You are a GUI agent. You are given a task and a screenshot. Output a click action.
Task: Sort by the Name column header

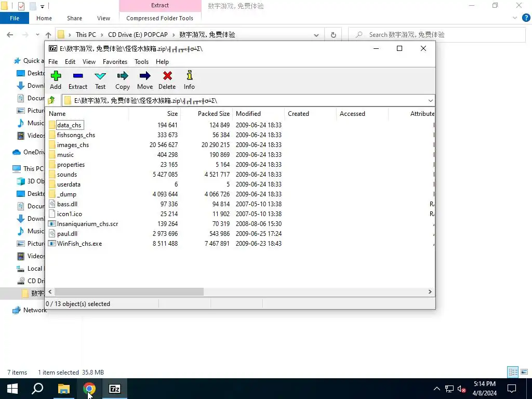87,114
